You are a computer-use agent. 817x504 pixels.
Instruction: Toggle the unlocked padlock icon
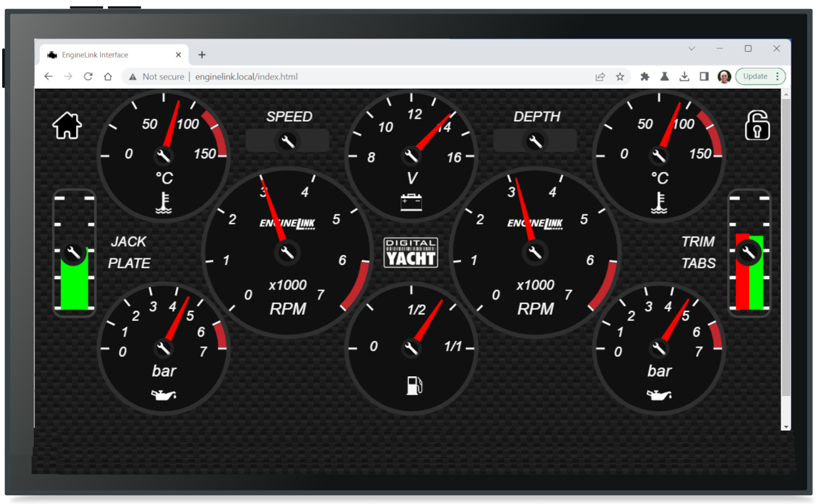click(757, 126)
